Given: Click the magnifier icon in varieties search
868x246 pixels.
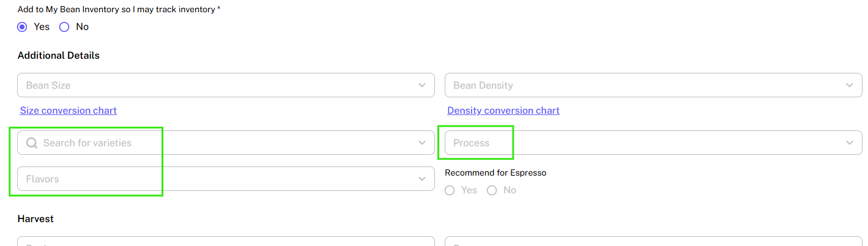Looking at the screenshot, I should pos(32,143).
